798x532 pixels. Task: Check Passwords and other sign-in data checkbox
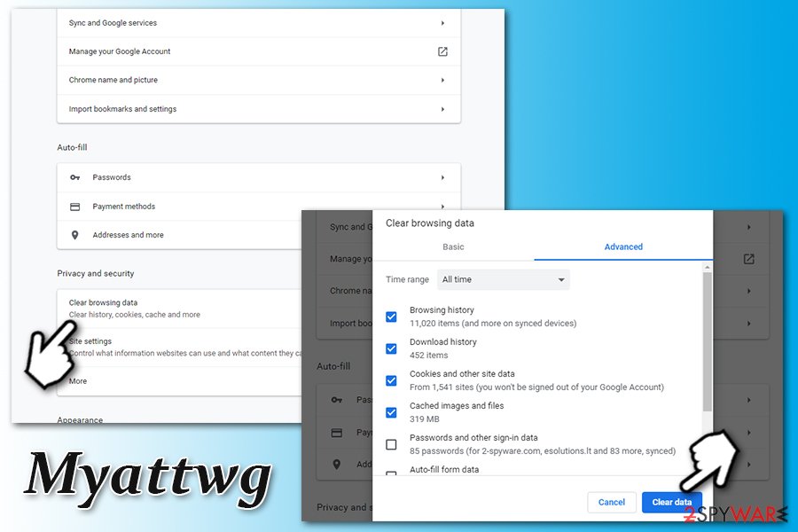[x=391, y=444]
